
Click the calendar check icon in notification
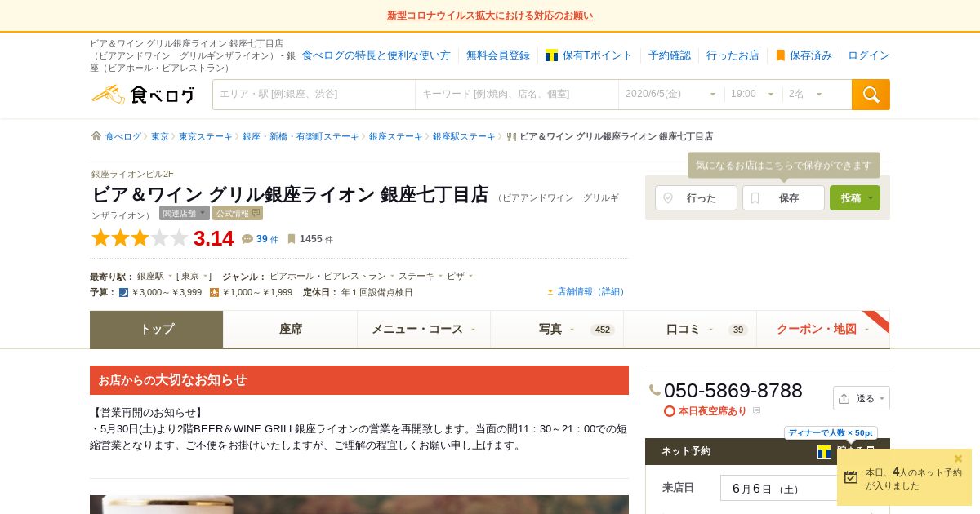click(x=851, y=477)
